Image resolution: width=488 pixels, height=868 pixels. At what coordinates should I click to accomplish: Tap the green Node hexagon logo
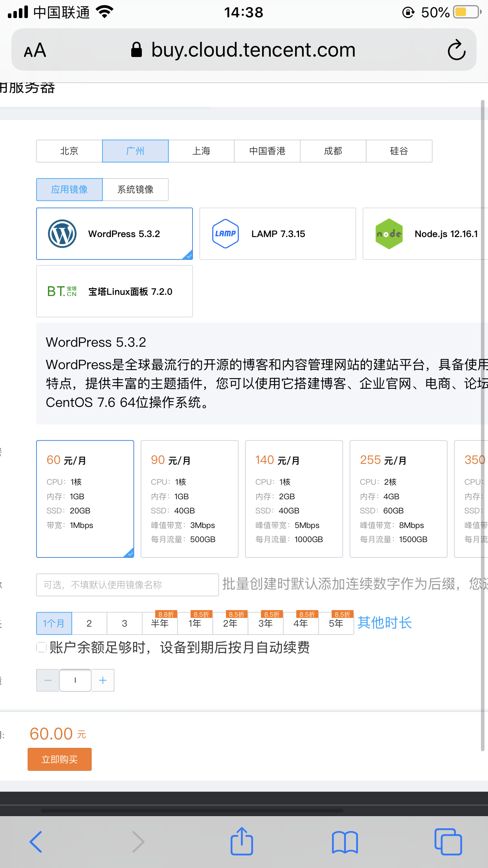point(389,234)
